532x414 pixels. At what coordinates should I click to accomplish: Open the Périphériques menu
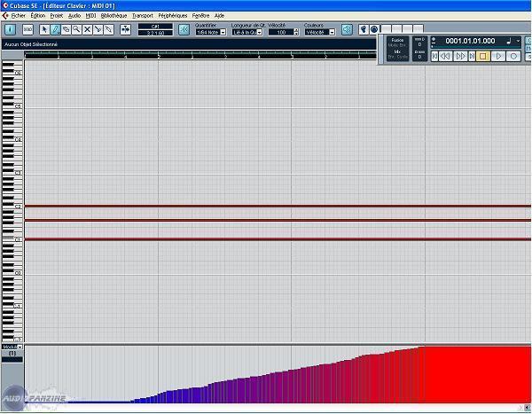pyautogui.click(x=173, y=16)
